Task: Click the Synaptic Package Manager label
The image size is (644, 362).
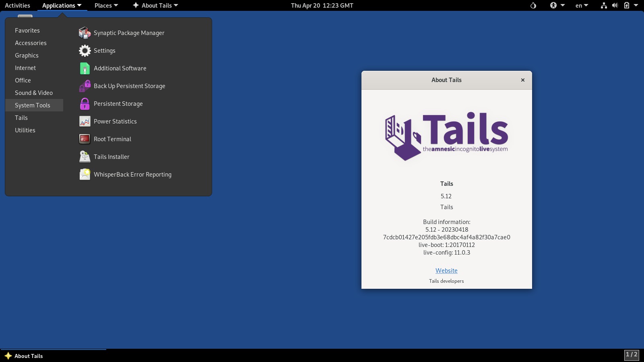Action: (x=129, y=33)
